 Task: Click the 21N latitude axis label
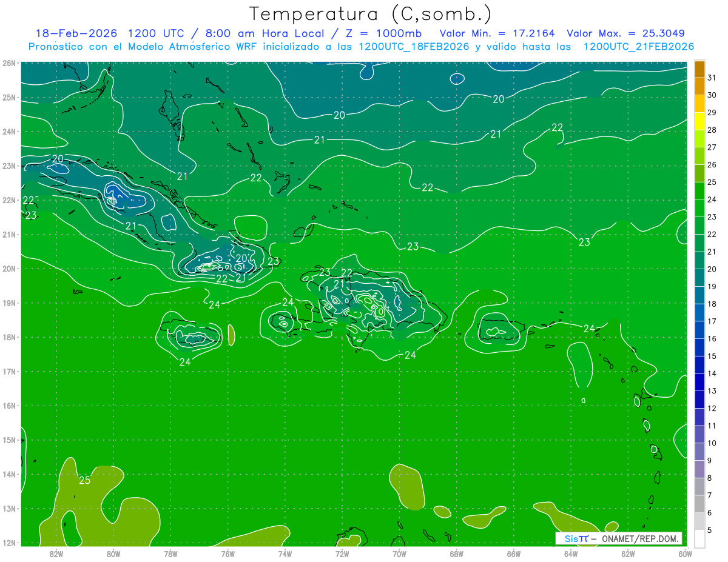[8, 235]
